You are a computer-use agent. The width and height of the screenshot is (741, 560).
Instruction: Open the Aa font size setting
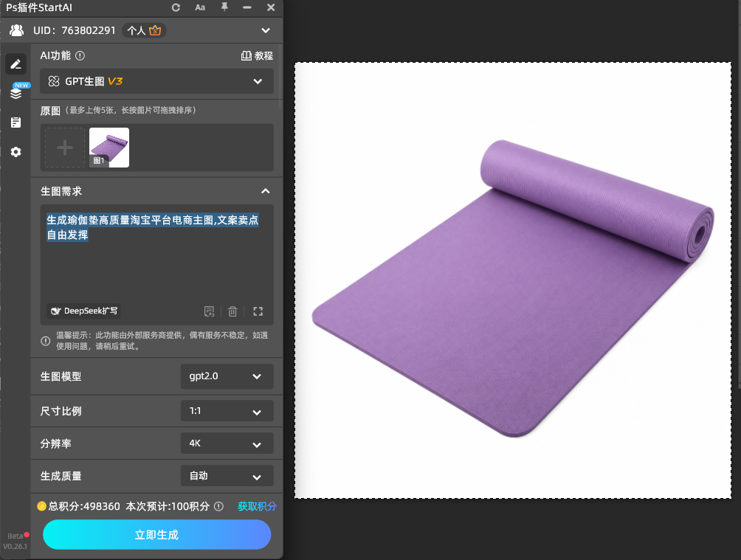point(200,7)
